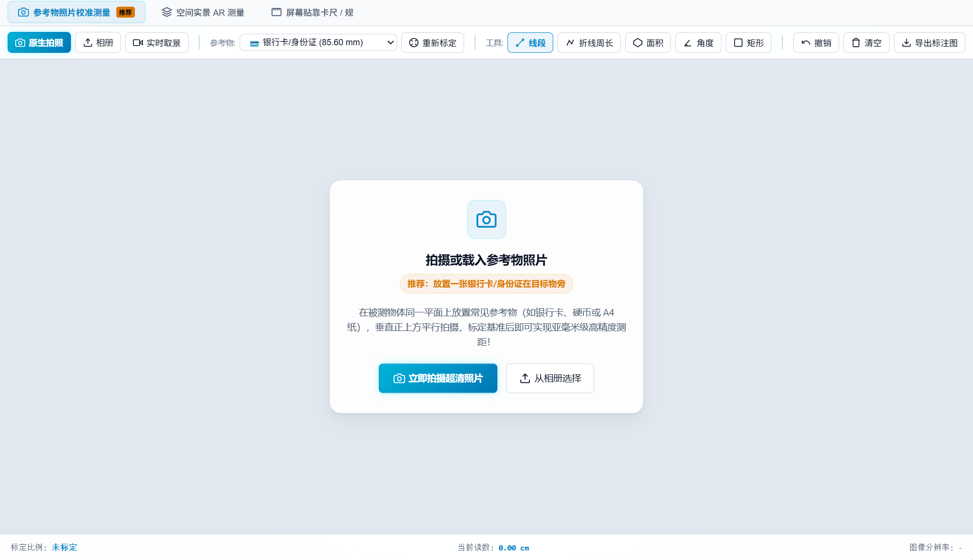Click 重新标定 recalibrate button
Image resolution: width=973 pixels, height=560 pixels.
[433, 43]
